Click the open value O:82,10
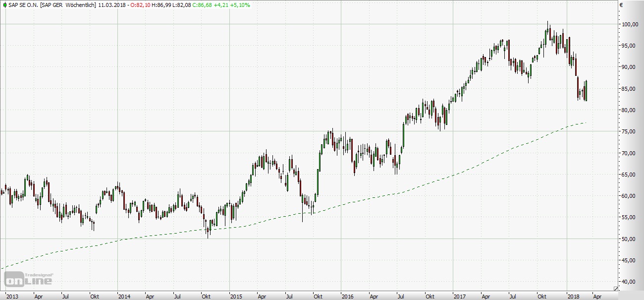 pos(141,4)
